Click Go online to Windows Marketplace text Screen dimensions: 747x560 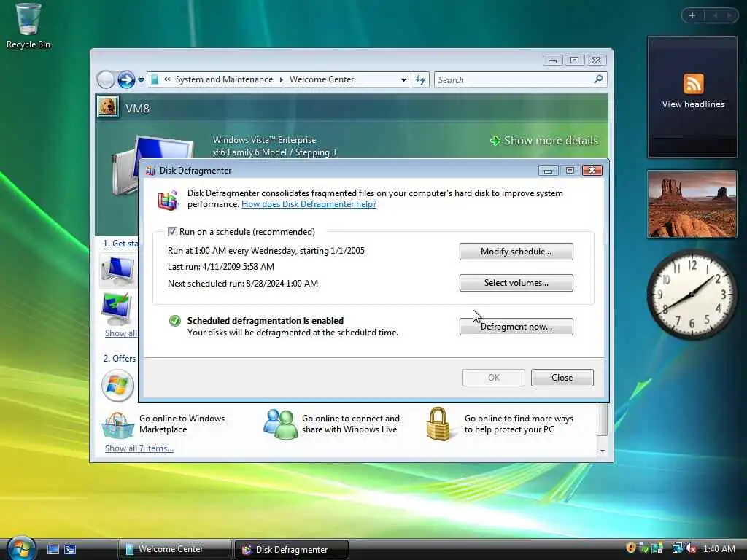[x=182, y=424]
